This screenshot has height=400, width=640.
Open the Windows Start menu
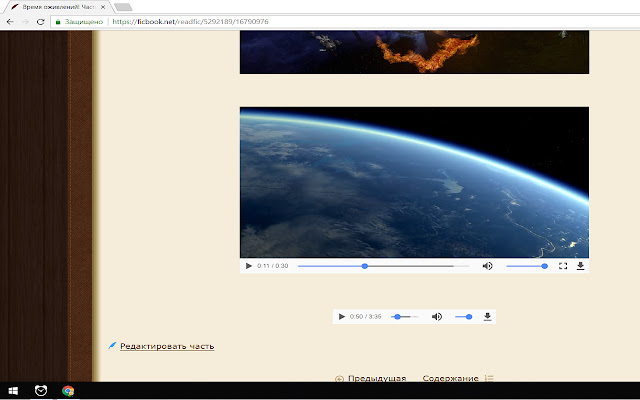13,391
